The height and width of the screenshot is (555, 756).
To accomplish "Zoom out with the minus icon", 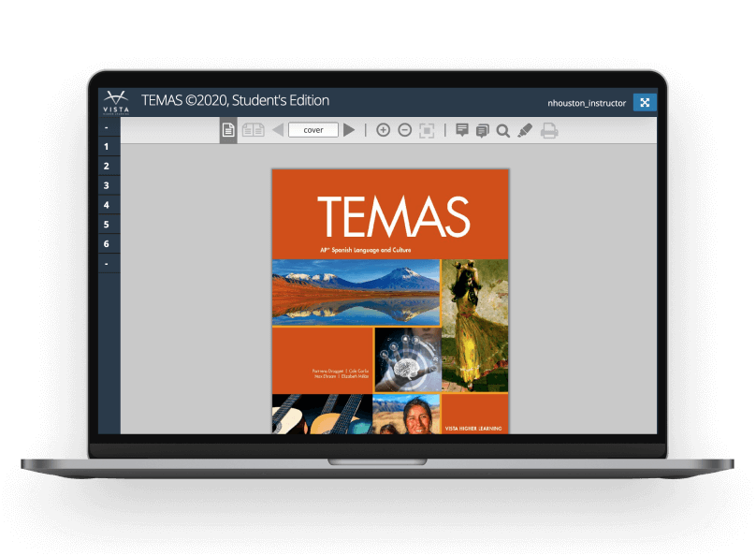I will click(405, 130).
